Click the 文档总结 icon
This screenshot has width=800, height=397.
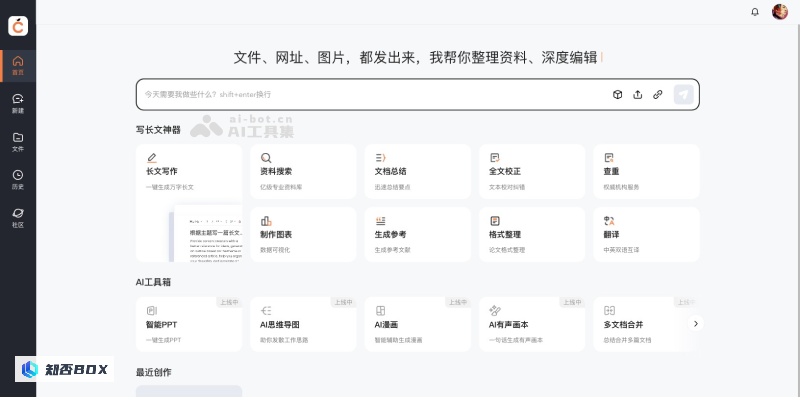380,158
